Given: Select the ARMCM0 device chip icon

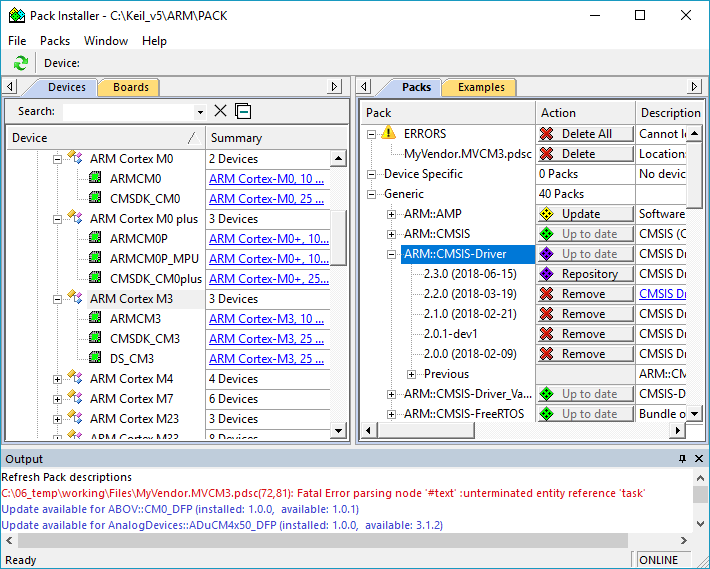Looking at the screenshot, I should [x=95, y=178].
